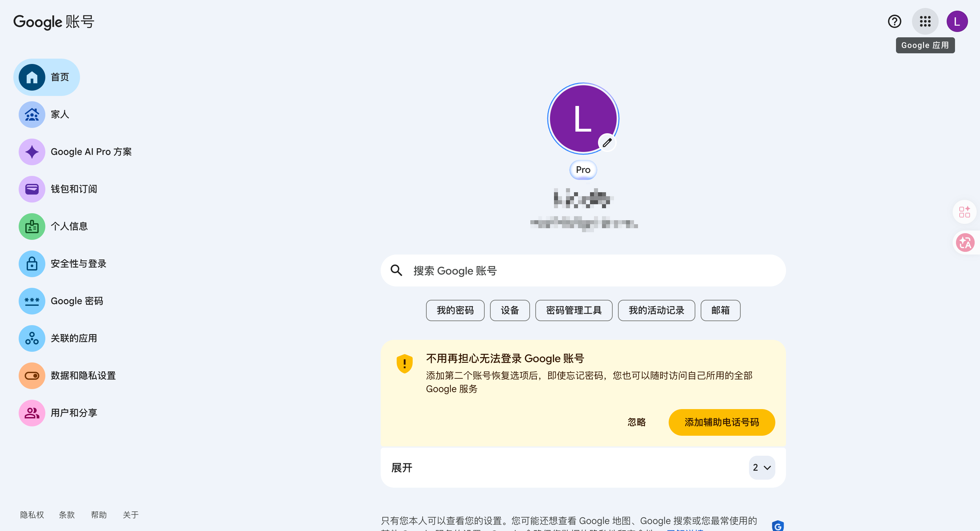Viewport: 980px width, 531px height.
Task: Click the wallet icon beside 钱包和订阅
Action: point(32,189)
